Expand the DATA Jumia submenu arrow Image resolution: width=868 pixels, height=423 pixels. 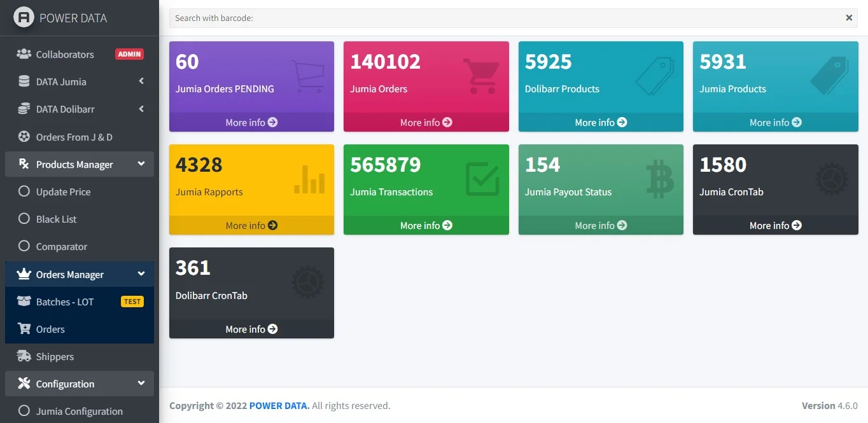pyautogui.click(x=141, y=81)
